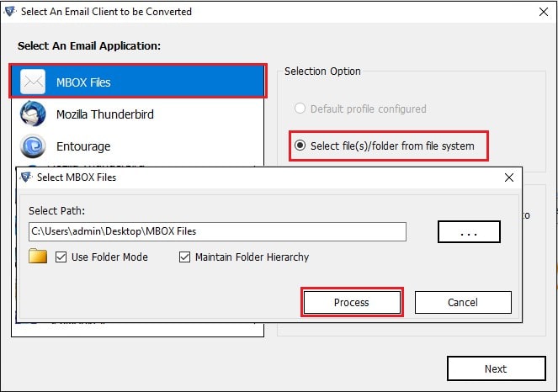Click the Process button
Screen dimensions: 558x392
tap(352, 302)
